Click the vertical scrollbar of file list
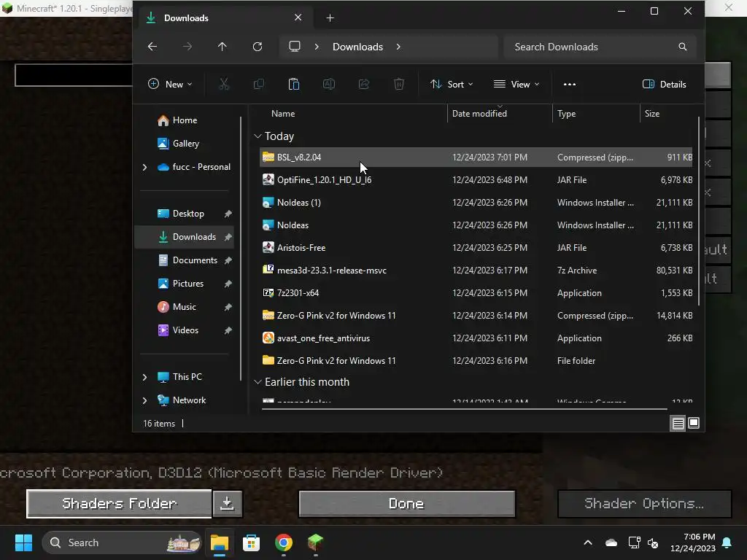The height and width of the screenshot is (560, 747). [x=699, y=211]
